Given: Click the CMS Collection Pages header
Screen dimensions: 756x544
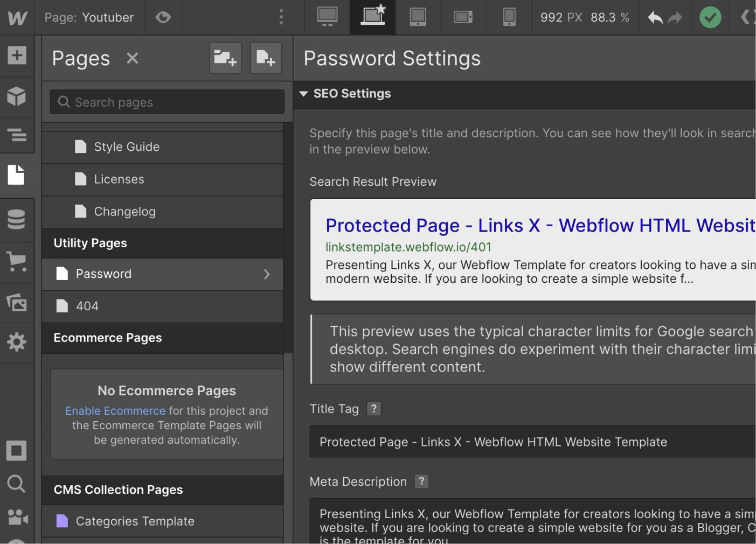Looking at the screenshot, I should [x=162, y=490].
